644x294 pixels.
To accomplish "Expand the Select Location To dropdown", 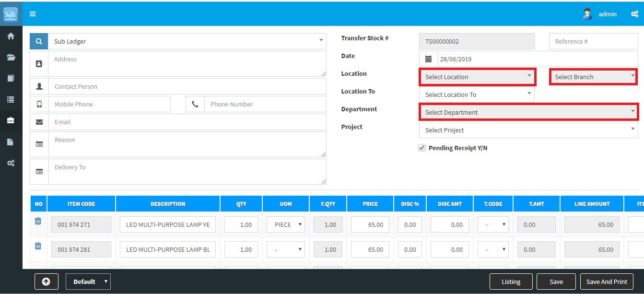I will click(x=476, y=94).
